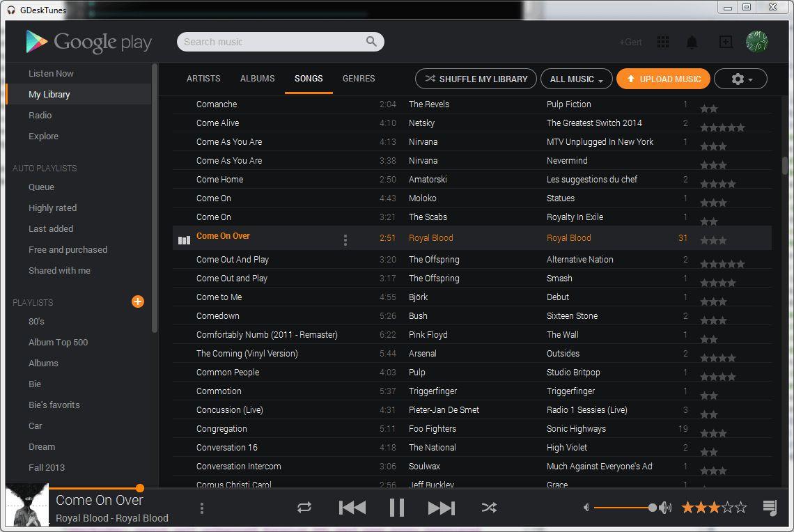The image size is (794, 532).
Task: Click album Sixteen Stone
Action: tap(573, 316)
